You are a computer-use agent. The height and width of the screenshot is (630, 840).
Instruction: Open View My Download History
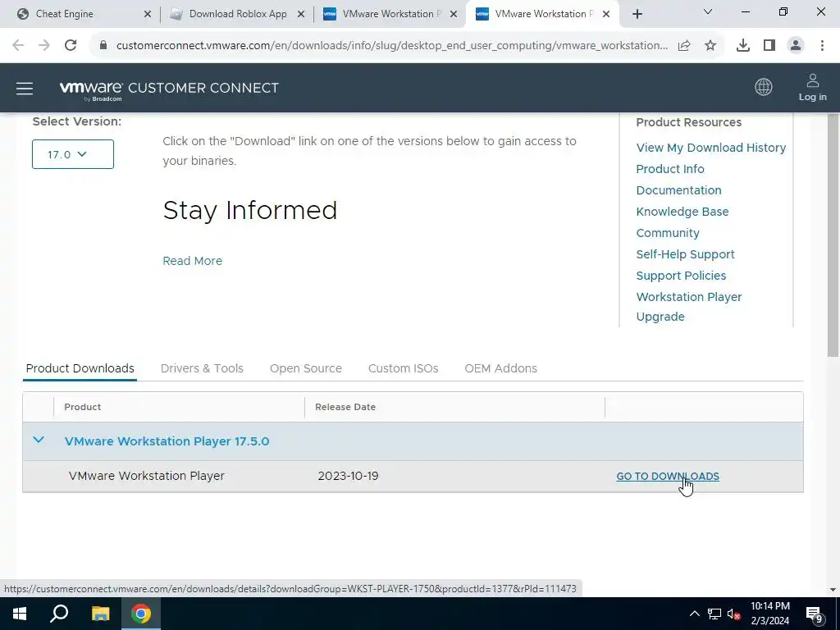coord(711,148)
